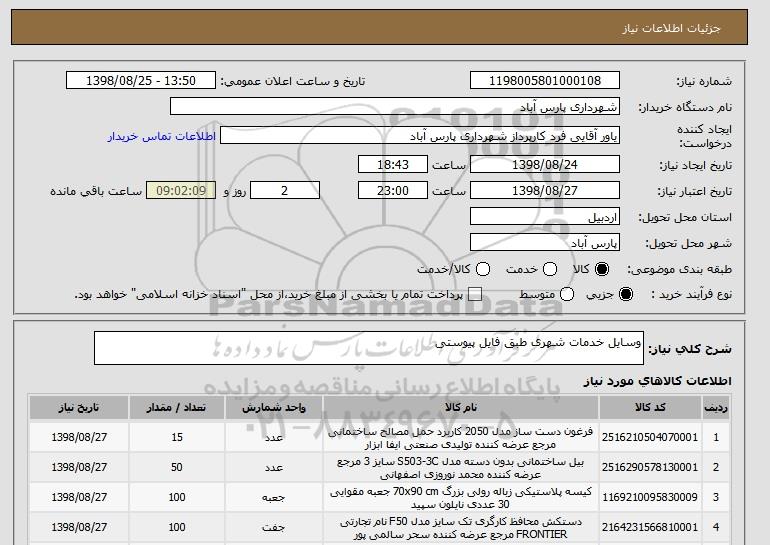This screenshot has width=770, height=545.
Task: Click the کد کالا column header
Action: 650,408
